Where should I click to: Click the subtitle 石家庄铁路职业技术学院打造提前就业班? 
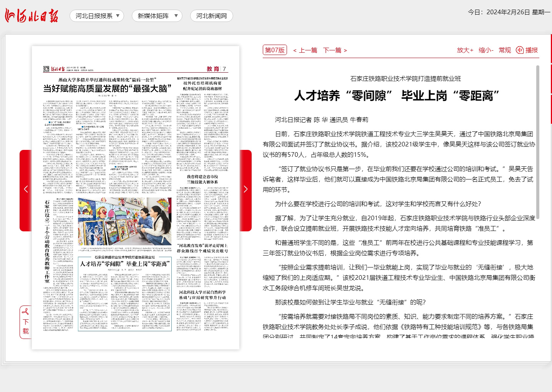pyautogui.click(x=406, y=78)
